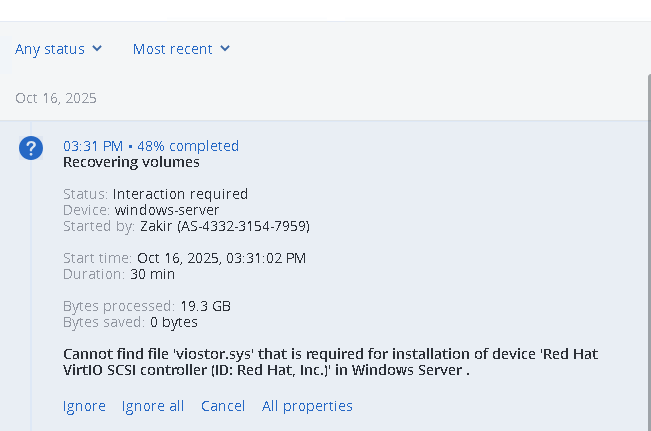Open the Any status filter dropdown
This screenshot has width=651, height=431.
tap(50, 49)
